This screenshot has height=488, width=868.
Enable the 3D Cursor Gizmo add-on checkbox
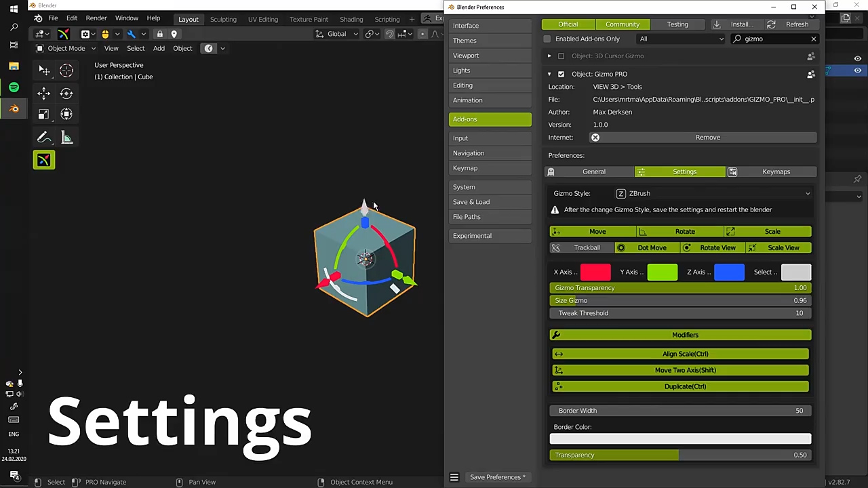pos(561,56)
